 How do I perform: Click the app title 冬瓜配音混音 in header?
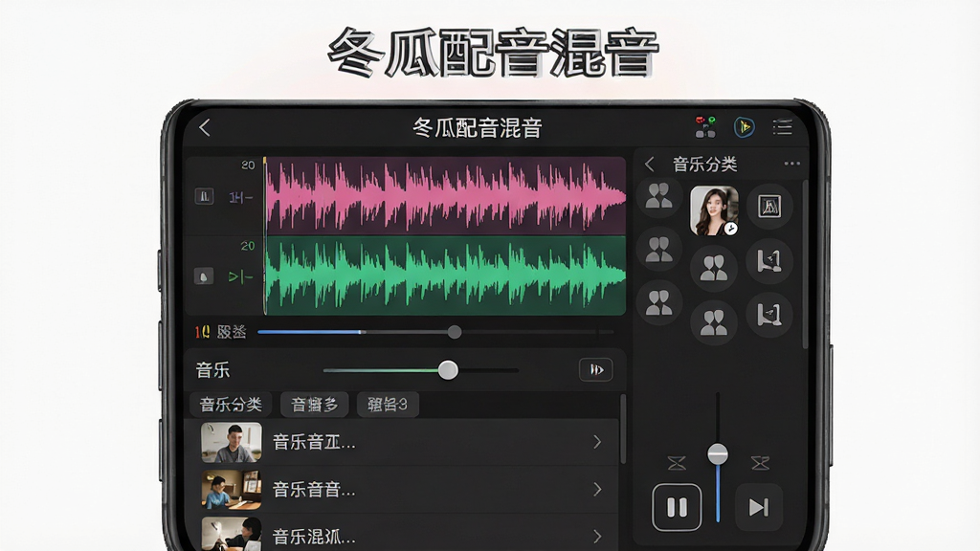coord(478,127)
